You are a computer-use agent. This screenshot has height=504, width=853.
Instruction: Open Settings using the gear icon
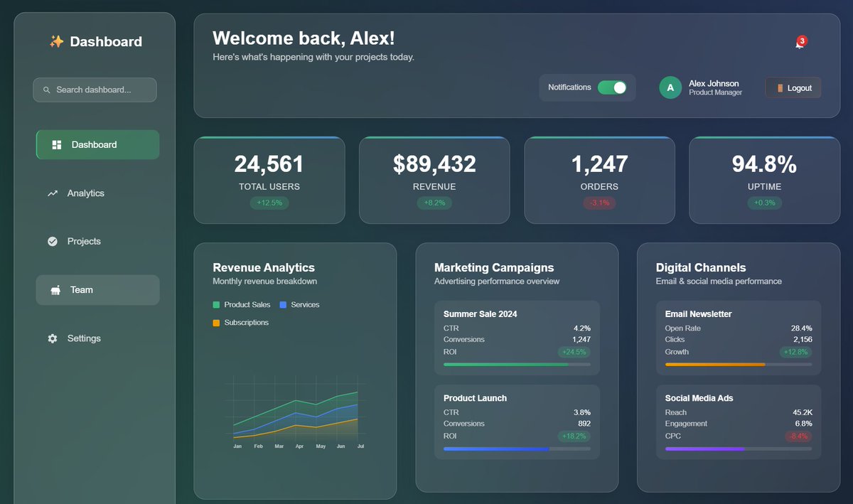coord(52,338)
